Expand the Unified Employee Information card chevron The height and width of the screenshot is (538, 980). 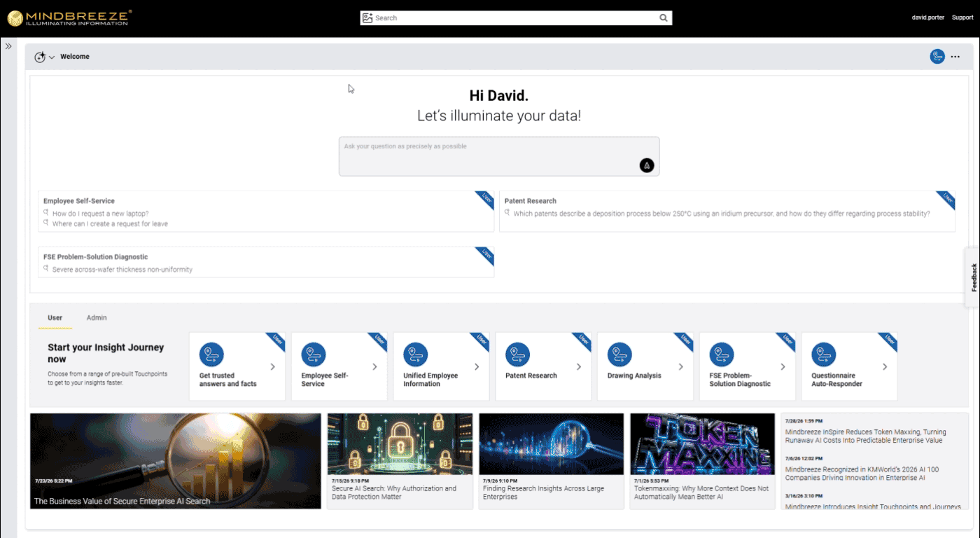pyautogui.click(x=477, y=367)
